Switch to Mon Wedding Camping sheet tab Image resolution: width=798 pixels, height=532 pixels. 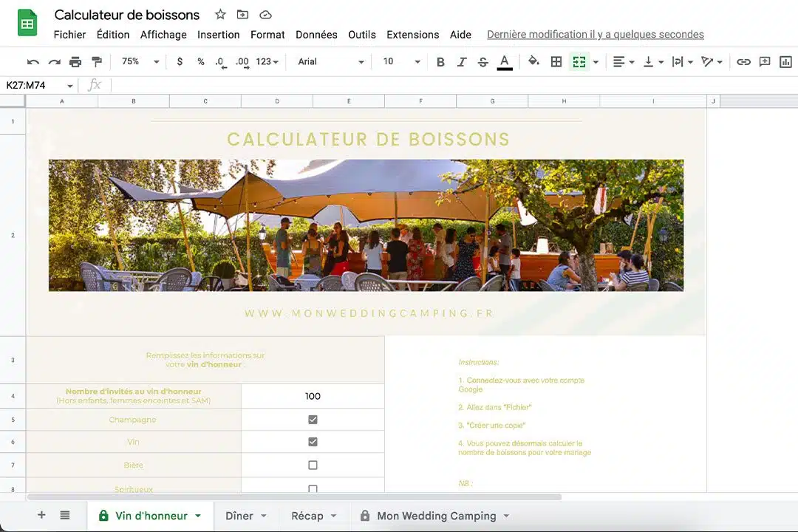pos(435,516)
